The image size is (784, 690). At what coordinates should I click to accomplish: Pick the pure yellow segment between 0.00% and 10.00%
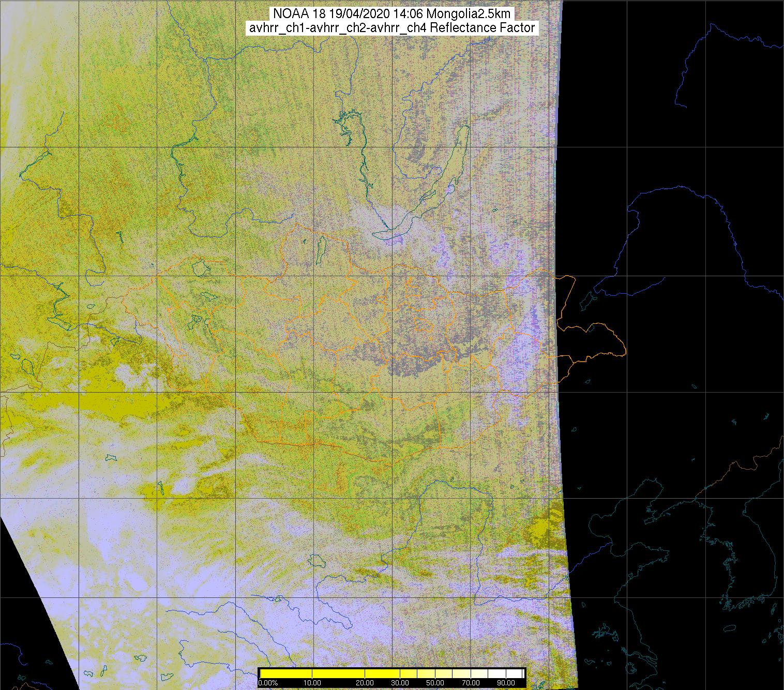click(x=286, y=673)
